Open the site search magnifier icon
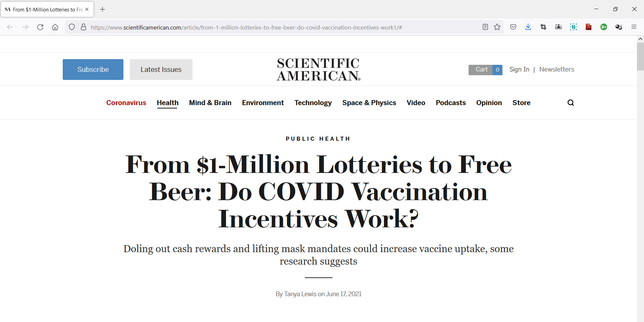 (x=571, y=103)
